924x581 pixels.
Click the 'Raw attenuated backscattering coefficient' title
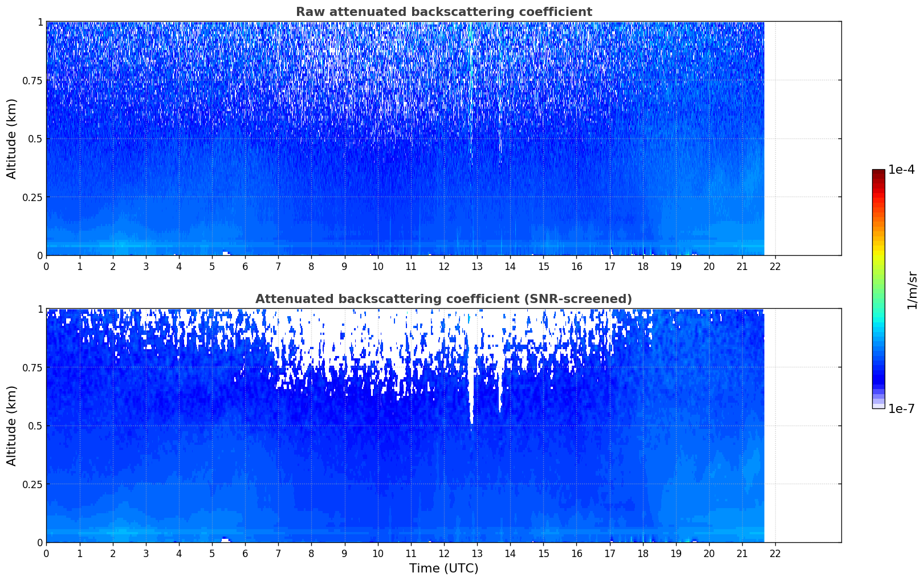(443, 12)
